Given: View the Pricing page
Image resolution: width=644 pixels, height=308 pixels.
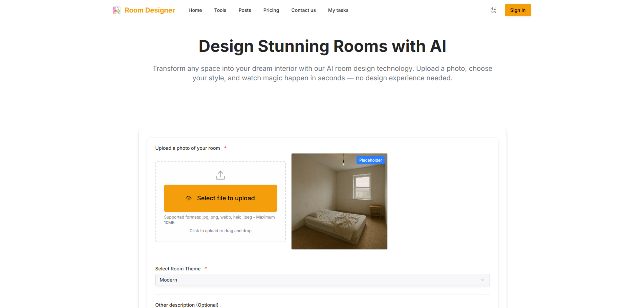Looking at the screenshot, I should click(271, 10).
